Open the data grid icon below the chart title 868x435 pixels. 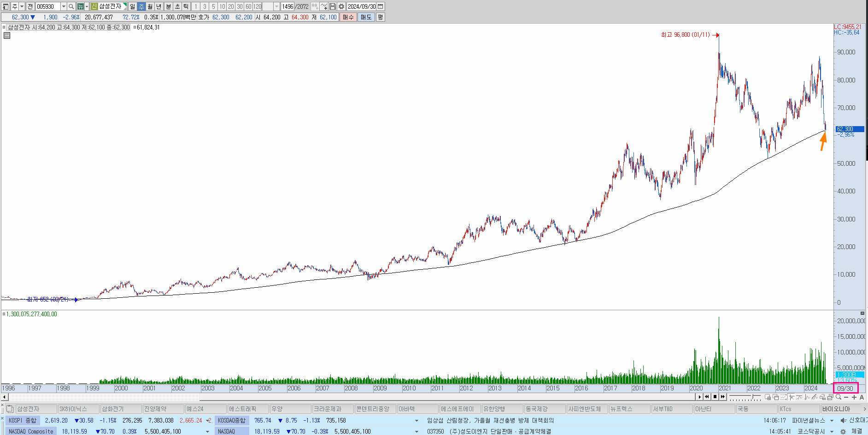point(7,35)
